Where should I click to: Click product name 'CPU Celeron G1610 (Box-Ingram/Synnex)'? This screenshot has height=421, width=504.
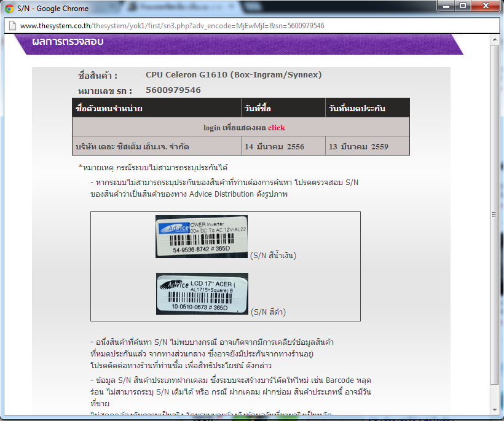234,74
